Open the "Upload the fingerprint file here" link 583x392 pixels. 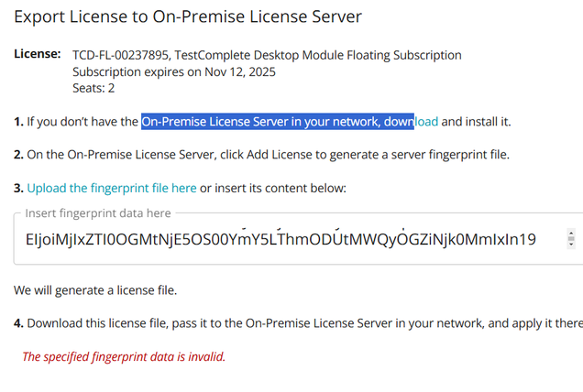point(111,188)
